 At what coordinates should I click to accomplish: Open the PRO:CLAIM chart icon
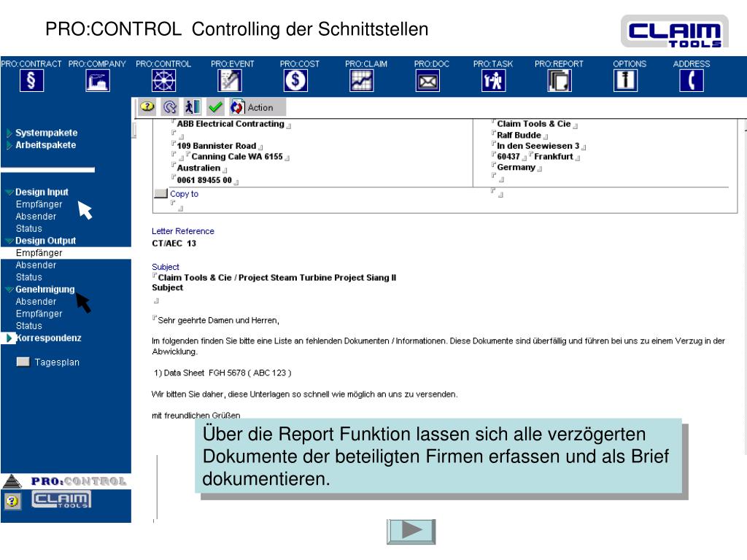click(x=362, y=80)
